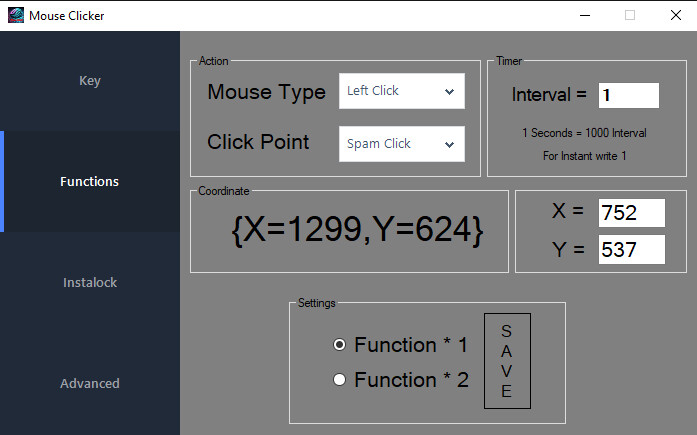Screen dimensions: 697x435
Task: Expand the Click Point dropdown showing Spam Click
Action: [x=402, y=144]
